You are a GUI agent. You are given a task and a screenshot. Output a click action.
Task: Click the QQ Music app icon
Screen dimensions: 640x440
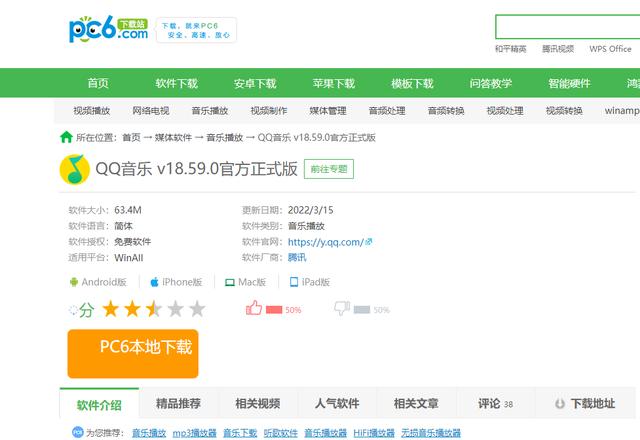tap(75, 169)
